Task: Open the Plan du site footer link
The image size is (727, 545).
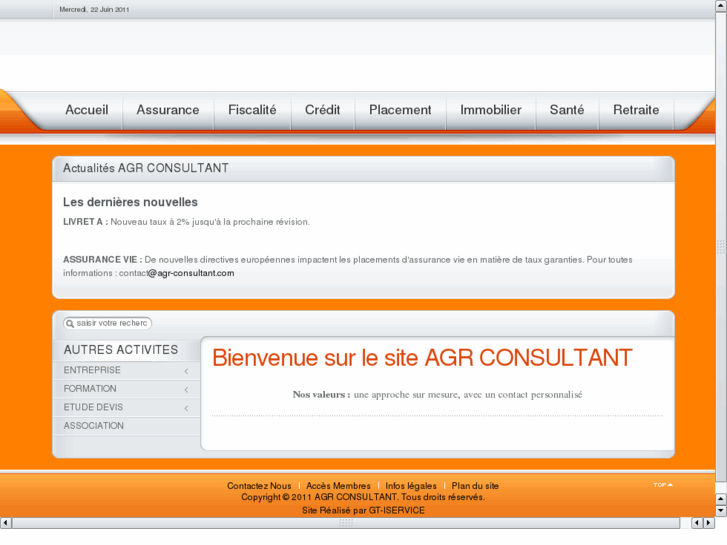Action: (x=475, y=486)
